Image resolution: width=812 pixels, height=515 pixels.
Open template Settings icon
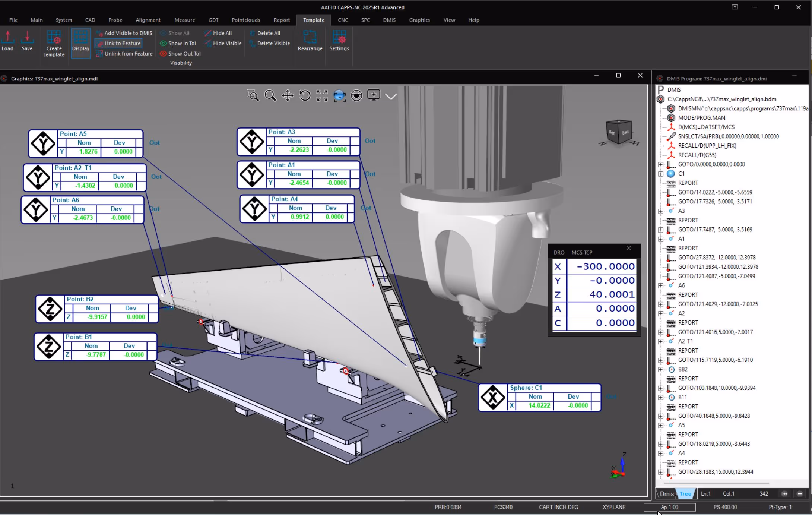339,41
